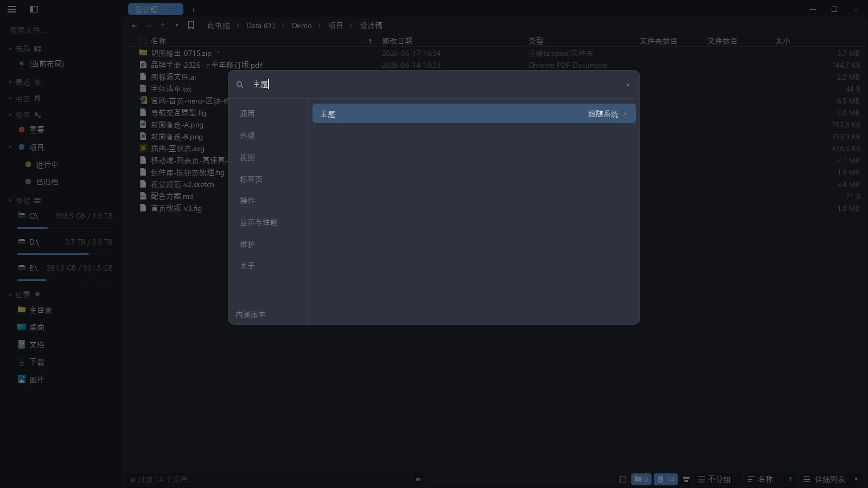Clear the settings search with X
Image resolution: width=868 pixels, height=488 pixels.
[628, 85]
